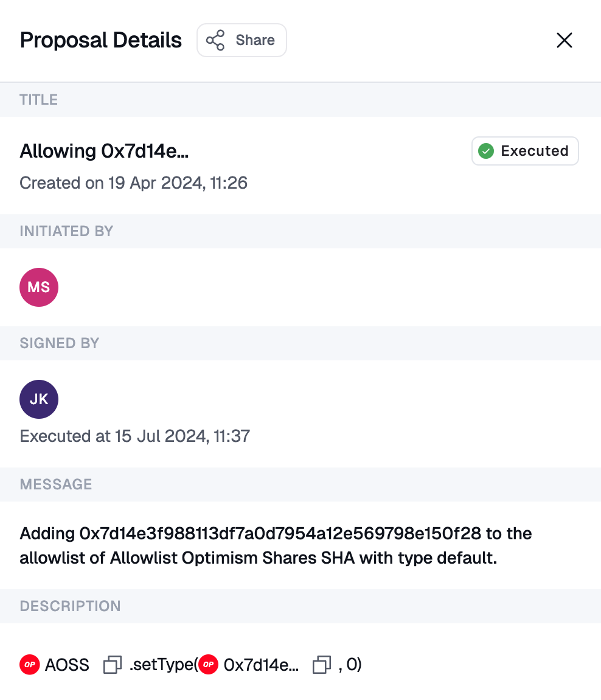Click the Share button

coord(241,40)
